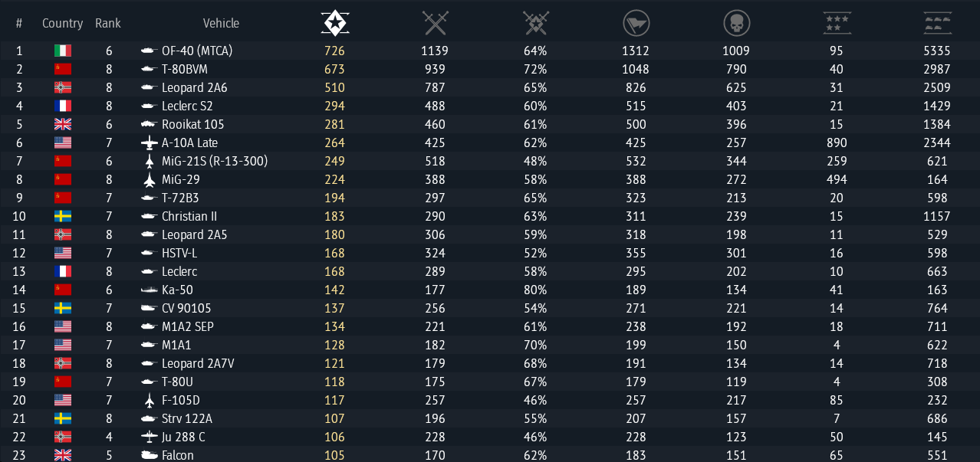Sort by crossed swords win rate icon
Viewport: 980px width, 462px height.
point(535,24)
